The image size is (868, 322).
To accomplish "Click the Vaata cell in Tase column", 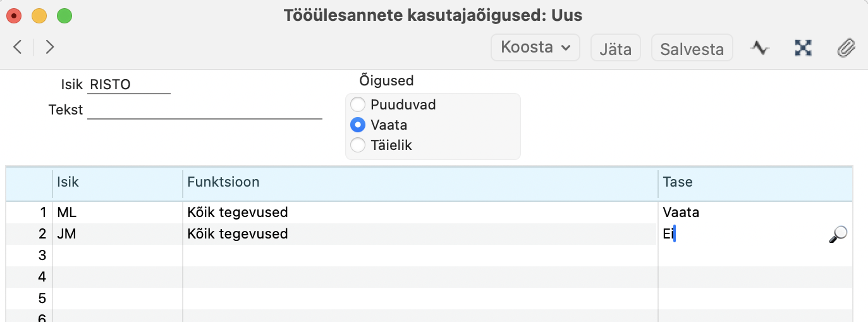I will pos(754,213).
